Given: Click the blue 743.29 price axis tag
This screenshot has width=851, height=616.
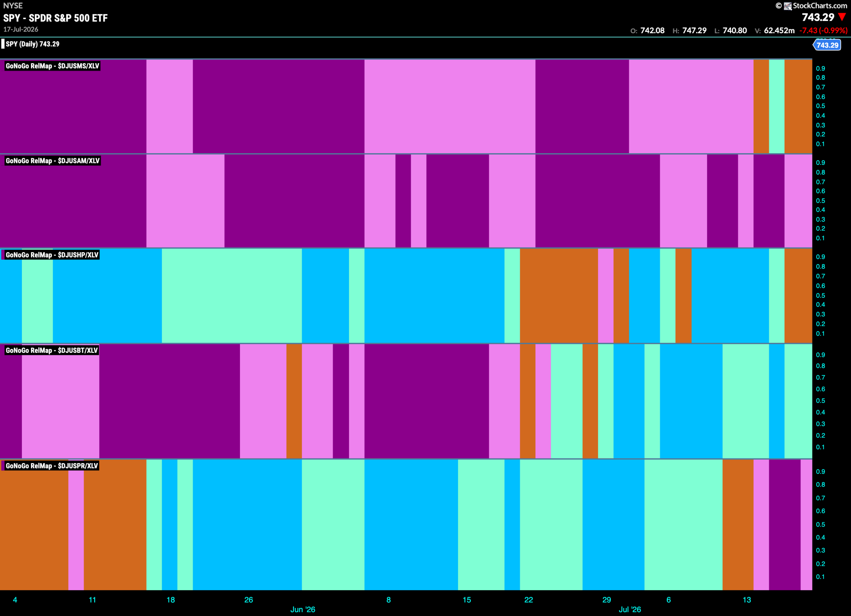Looking at the screenshot, I should [827, 45].
